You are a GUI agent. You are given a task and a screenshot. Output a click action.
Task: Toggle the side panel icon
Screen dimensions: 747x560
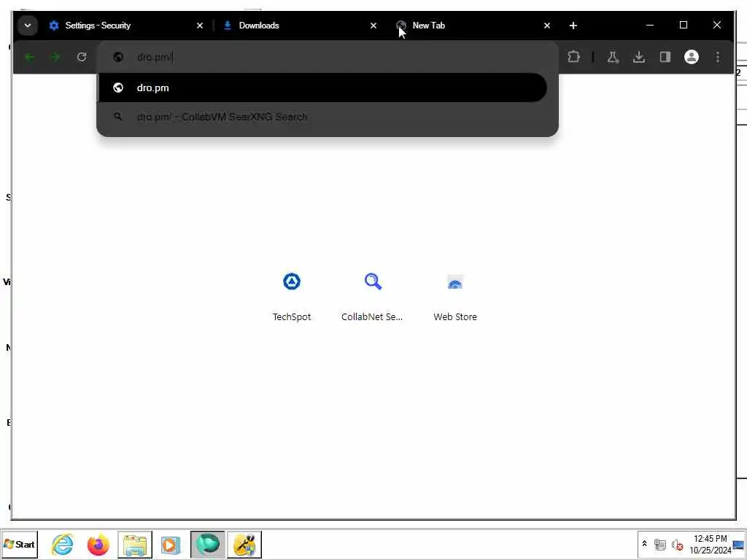pos(665,57)
